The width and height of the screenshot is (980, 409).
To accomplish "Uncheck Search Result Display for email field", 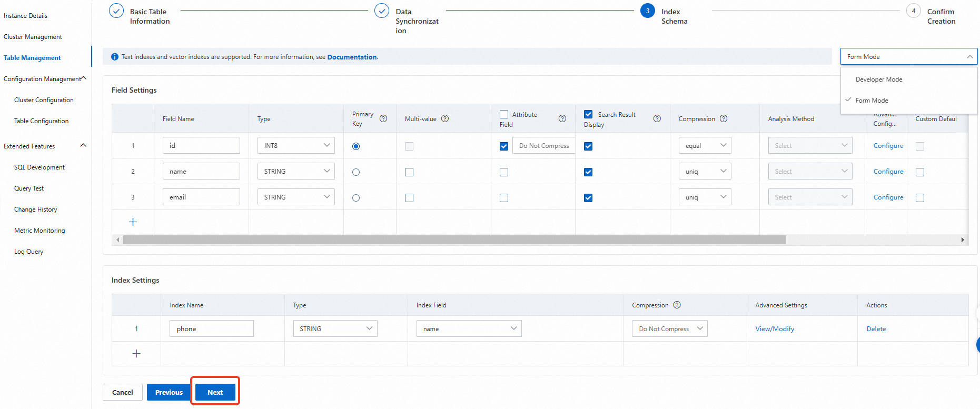I will (588, 198).
